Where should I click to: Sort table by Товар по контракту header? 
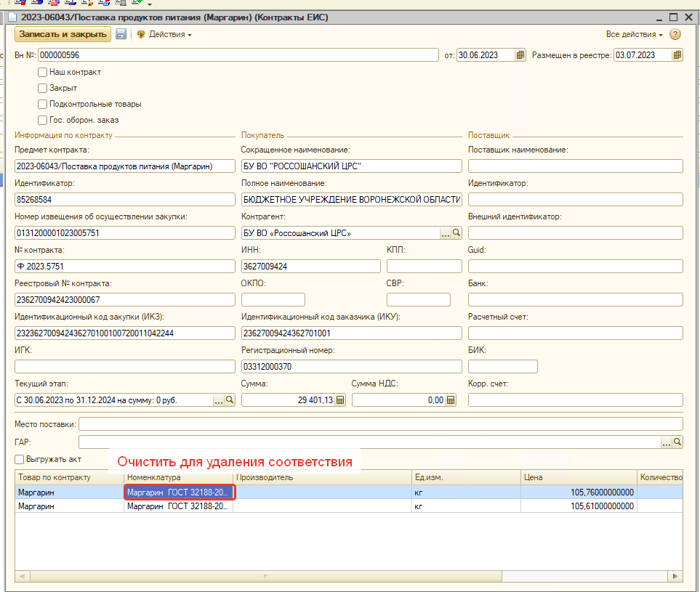tap(69, 477)
